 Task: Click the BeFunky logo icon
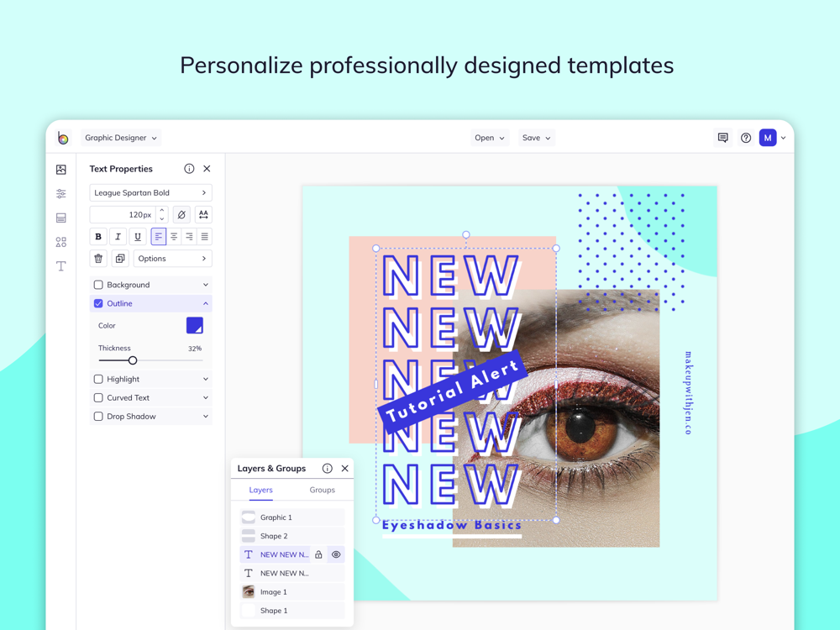[63, 138]
